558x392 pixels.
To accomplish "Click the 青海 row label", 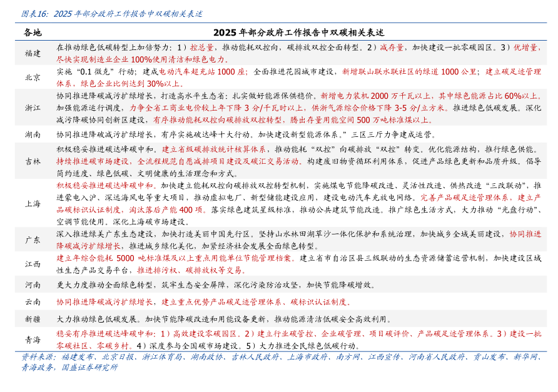I will pos(33,339).
